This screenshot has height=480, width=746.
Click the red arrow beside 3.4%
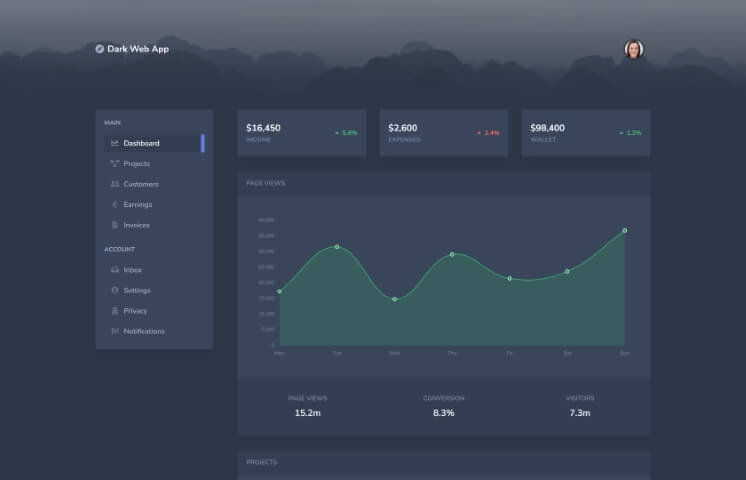(x=479, y=133)
